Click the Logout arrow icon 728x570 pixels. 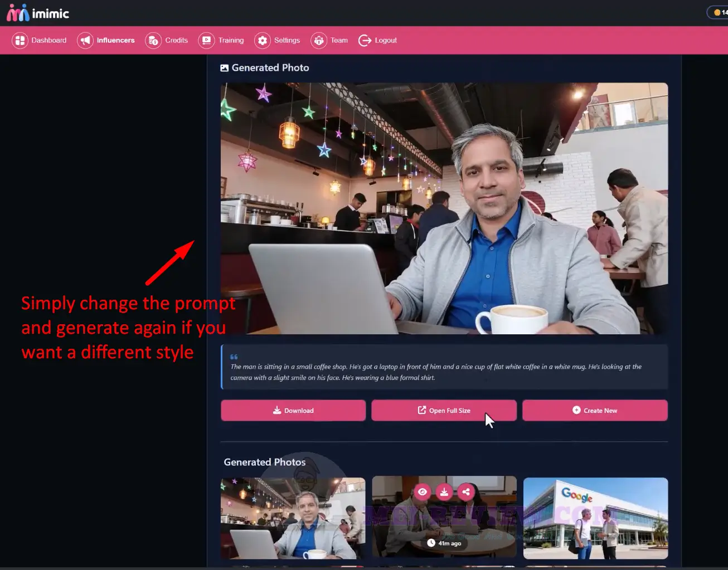(365, 40)
